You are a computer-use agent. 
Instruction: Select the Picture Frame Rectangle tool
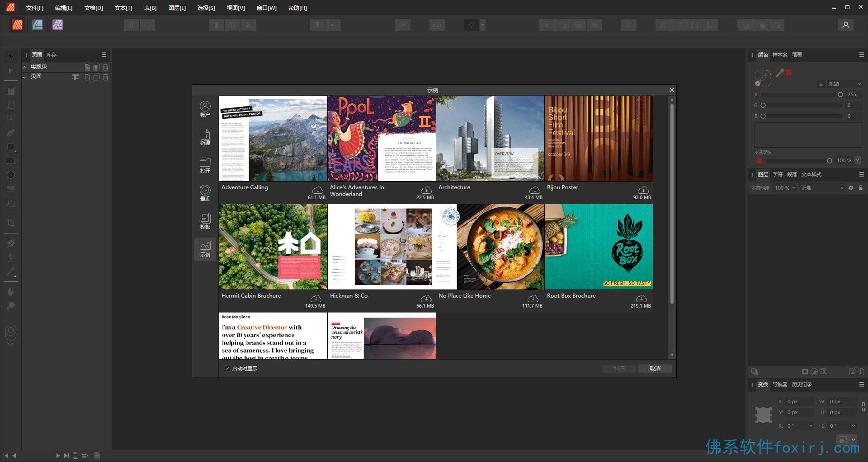click(x=11, y=161)
